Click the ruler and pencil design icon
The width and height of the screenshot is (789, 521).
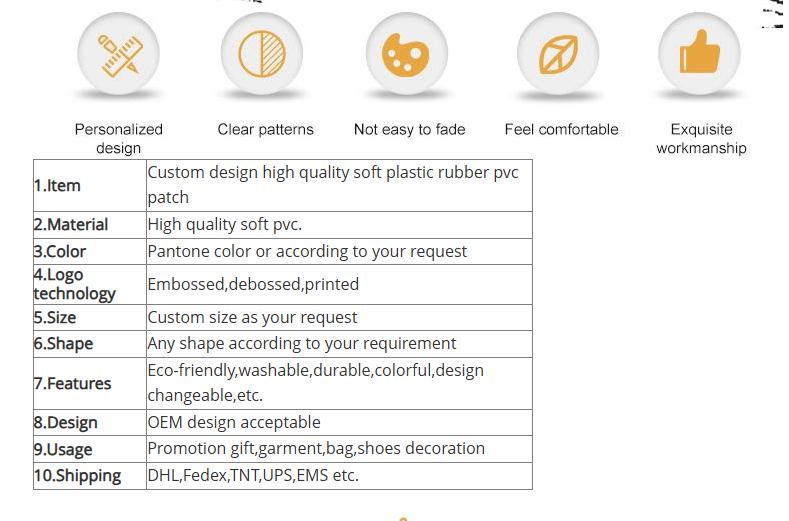tap(119, 54)
